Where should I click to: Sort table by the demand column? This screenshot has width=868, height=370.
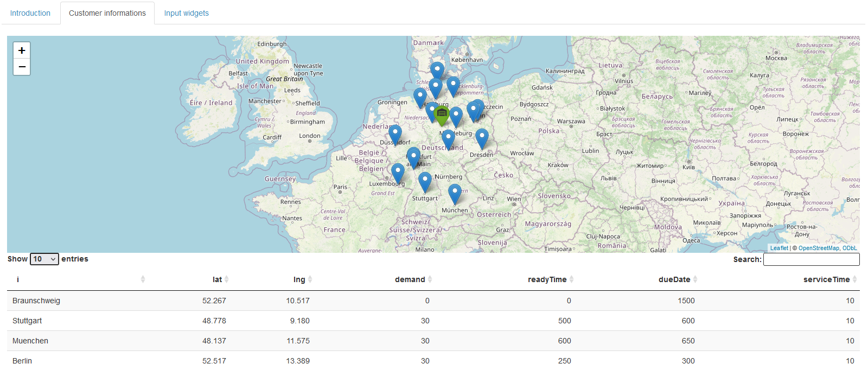tap(410, 279)
